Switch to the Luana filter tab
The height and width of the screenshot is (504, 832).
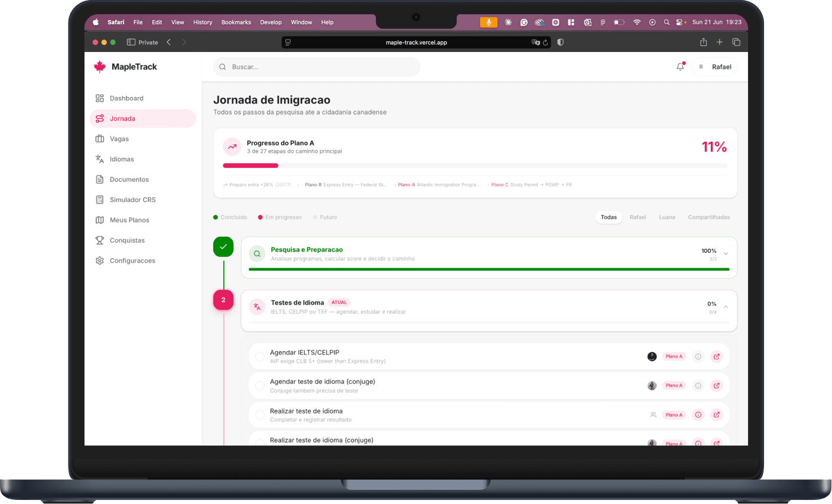pyautogui.click(x=667, y=217)
